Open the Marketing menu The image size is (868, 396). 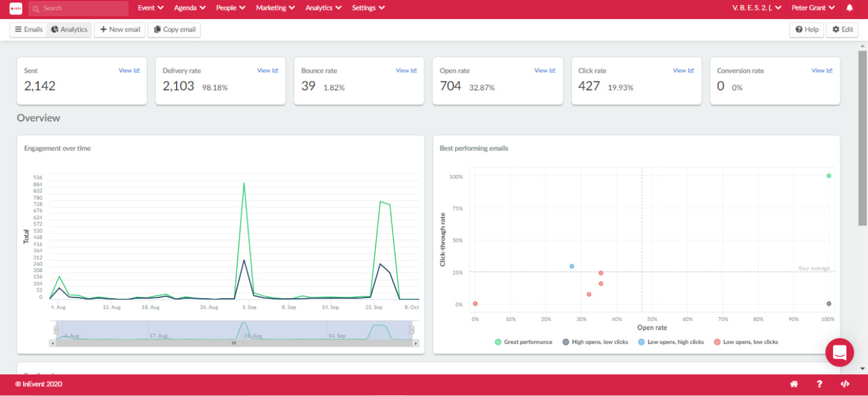click(x=275, y=9)
